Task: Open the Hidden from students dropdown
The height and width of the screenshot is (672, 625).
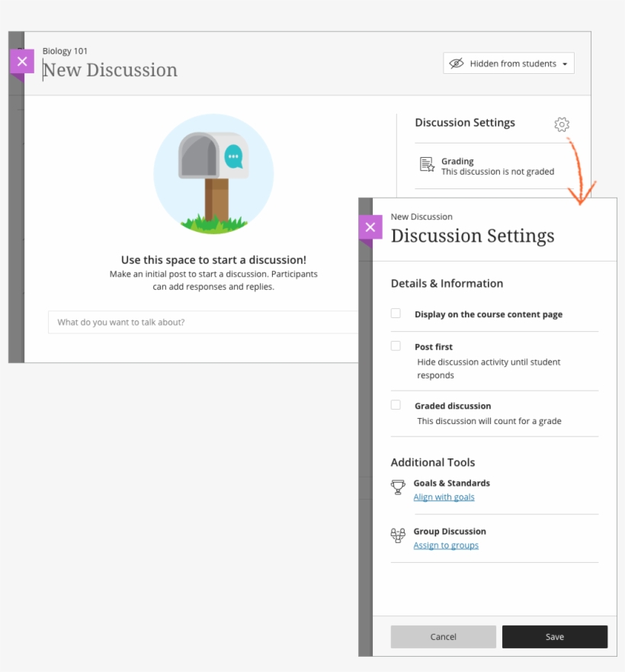Action: coord(508,63)
